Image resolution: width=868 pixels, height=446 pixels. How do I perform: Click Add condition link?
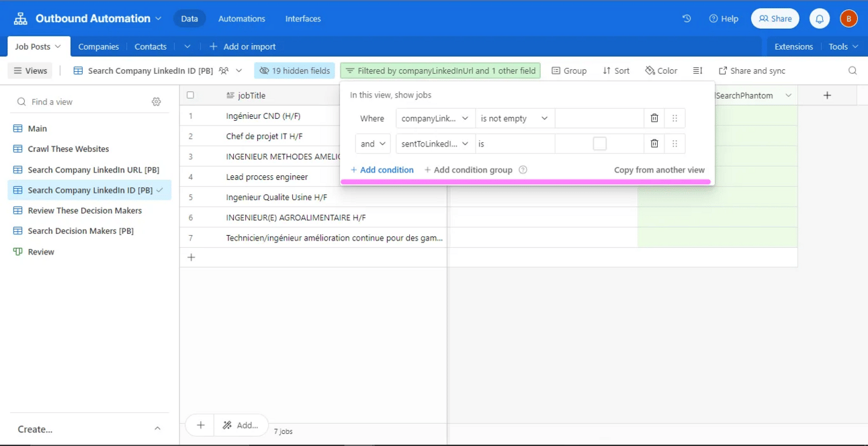[x=382, y=170]
